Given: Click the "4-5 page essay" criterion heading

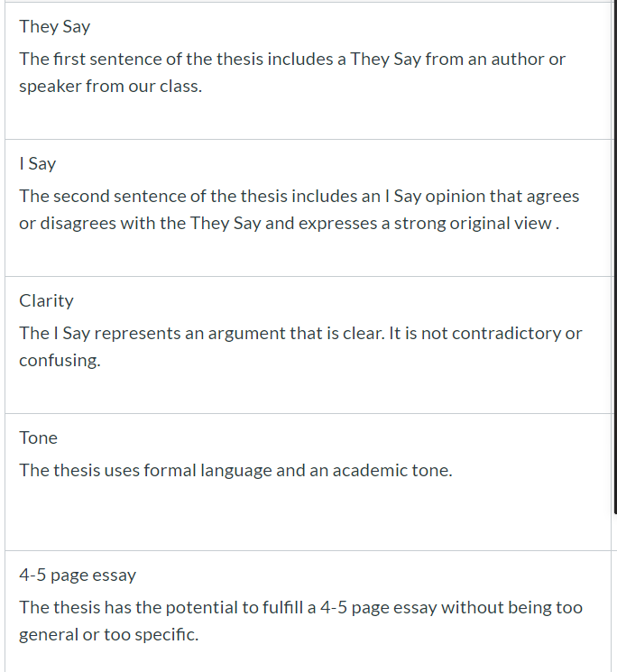Looking at the screenshot, I should [x=78, y=575].
